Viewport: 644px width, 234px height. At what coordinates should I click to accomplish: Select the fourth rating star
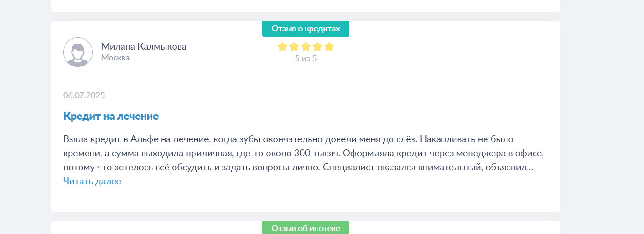click(318, 46)
